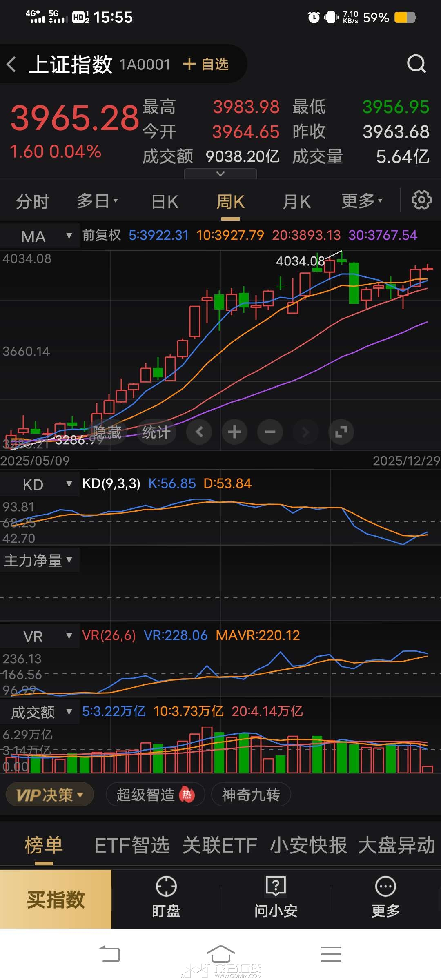Screen dimensions: 441x980
Task: Expand chart to fullscreen
Action: 341,432
